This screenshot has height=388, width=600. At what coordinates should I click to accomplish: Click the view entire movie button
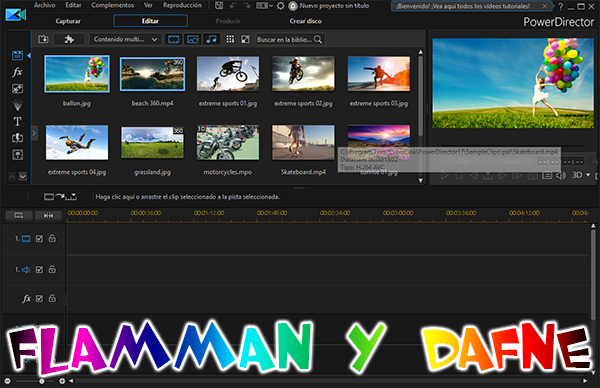point(49,216)
